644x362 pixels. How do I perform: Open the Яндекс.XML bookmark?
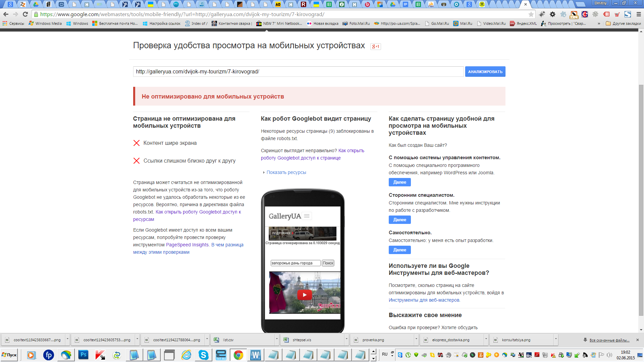(x=523, y=23)
